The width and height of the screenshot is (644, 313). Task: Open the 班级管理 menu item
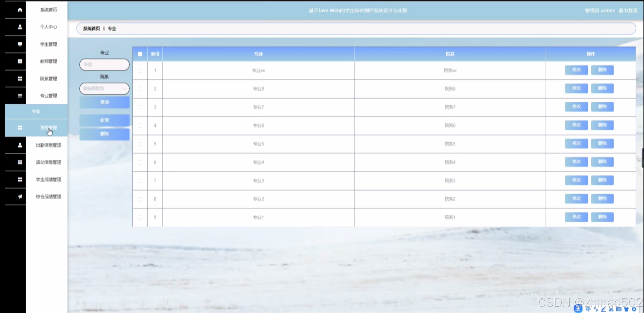[48, 128]
